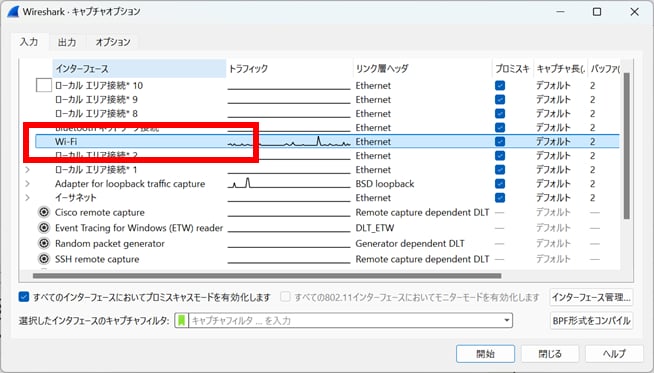
Task: Close the capture options dialog window
Action: pyautogui.click(x=634, y=12)
